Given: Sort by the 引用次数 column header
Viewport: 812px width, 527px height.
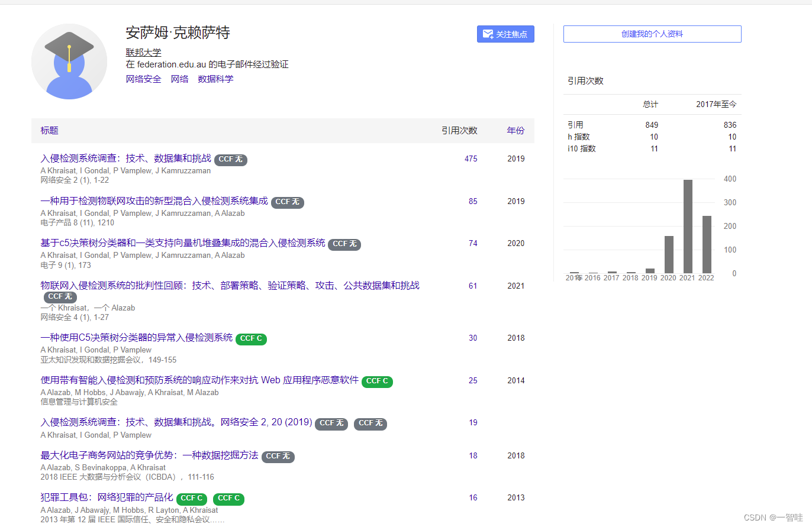Looking at the screenshot, I should point(459,131).
